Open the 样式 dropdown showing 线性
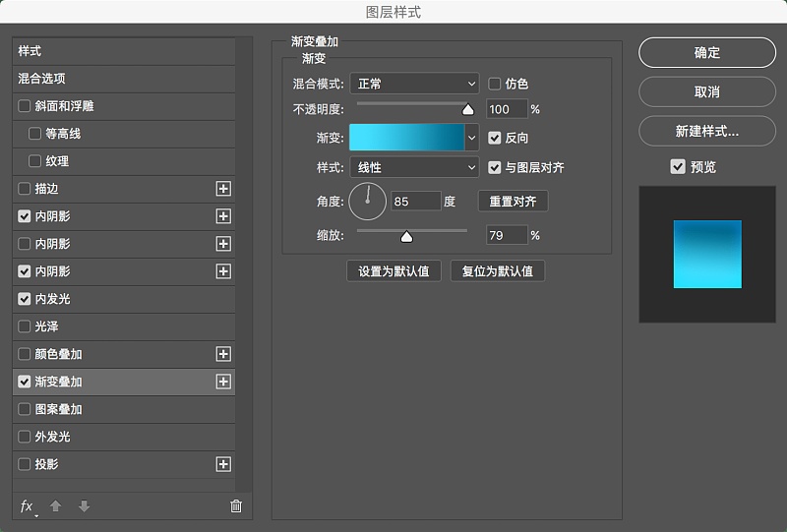787x532 pixels. point(414,167)
